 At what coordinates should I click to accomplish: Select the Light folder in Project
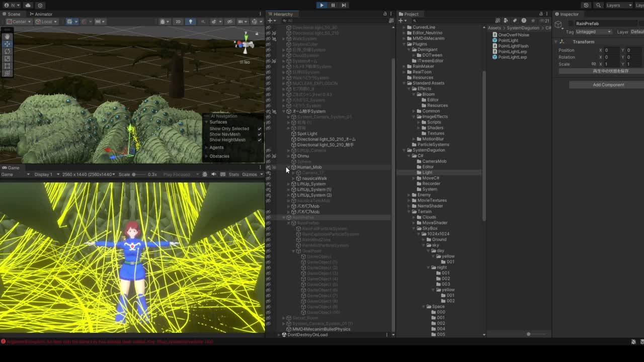427,172
